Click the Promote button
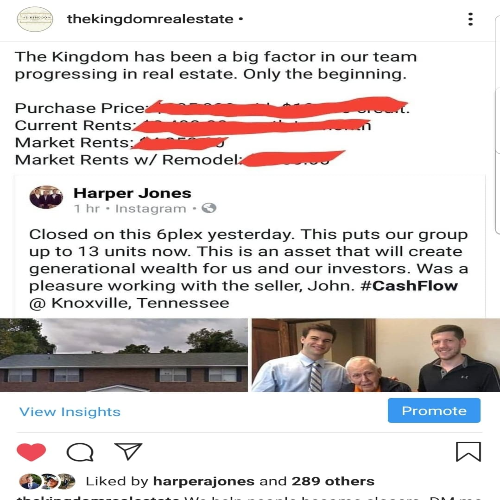 click(434, 410)
